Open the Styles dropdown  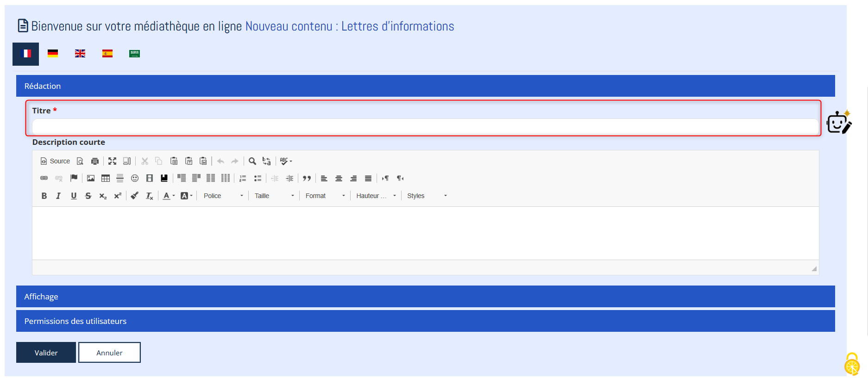tap(426, 196)
